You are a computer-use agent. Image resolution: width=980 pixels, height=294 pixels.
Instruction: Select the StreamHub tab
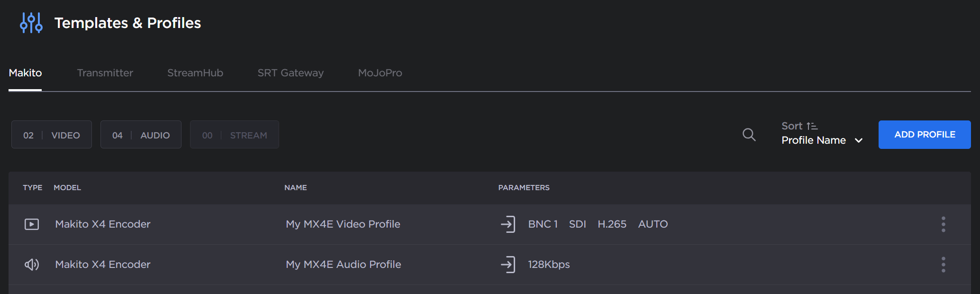point(195,73)
